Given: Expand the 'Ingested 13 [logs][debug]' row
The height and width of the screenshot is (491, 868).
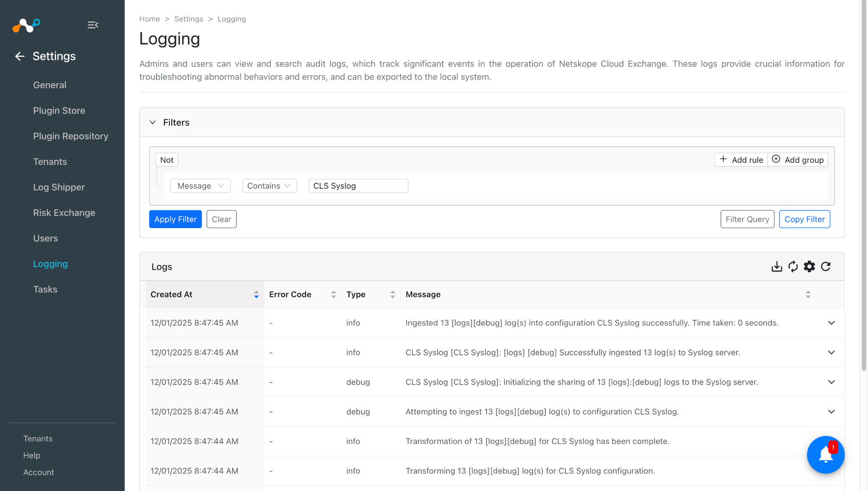Looking at the screenshot, I should coord(831,323).
